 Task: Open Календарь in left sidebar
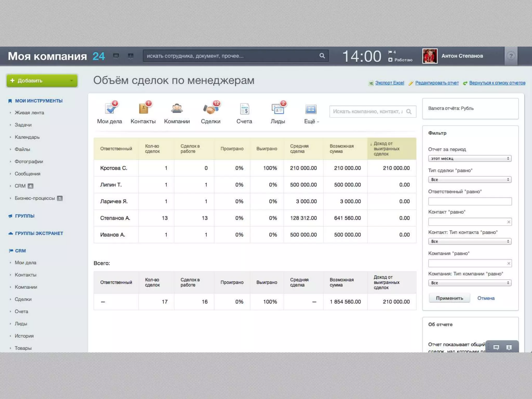pos(27,137)
